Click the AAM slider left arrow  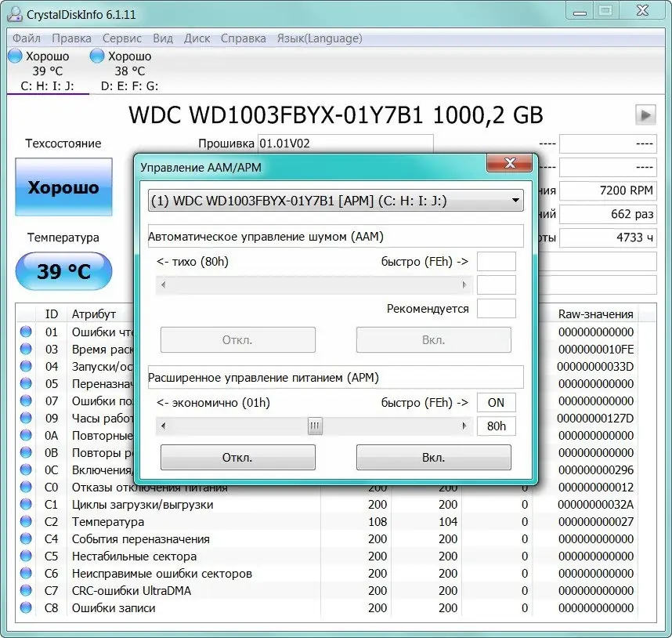tap(163, 285)
